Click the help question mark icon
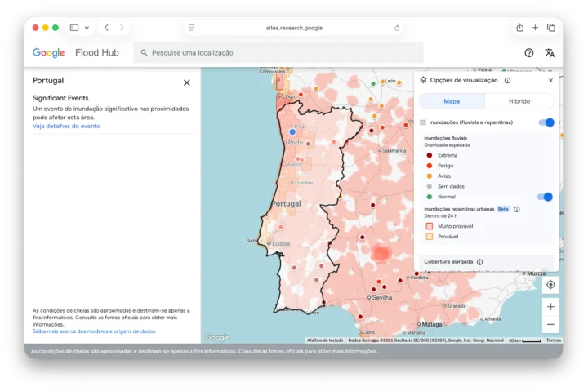Screen dimensions: 588x391 529,52
